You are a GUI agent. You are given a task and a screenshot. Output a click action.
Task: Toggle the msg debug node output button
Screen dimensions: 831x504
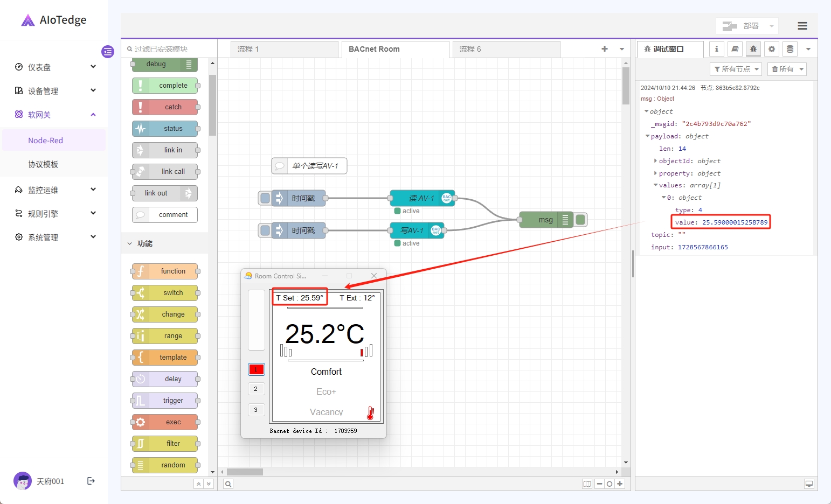tap(580, 220)
